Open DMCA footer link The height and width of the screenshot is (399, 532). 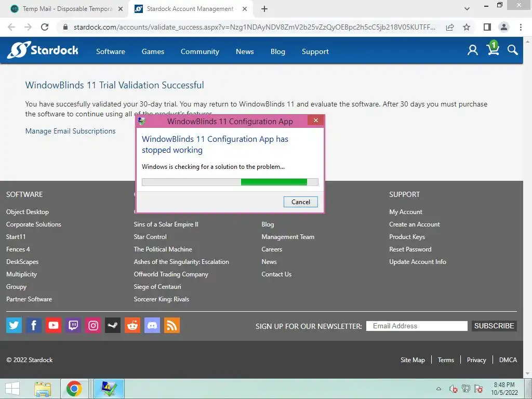click(x=508, y=360)
